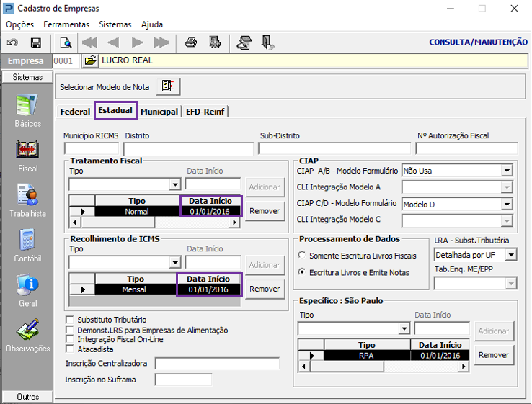Check Demonst.LRS para Empresas de Alimentação

pos(69,330)
